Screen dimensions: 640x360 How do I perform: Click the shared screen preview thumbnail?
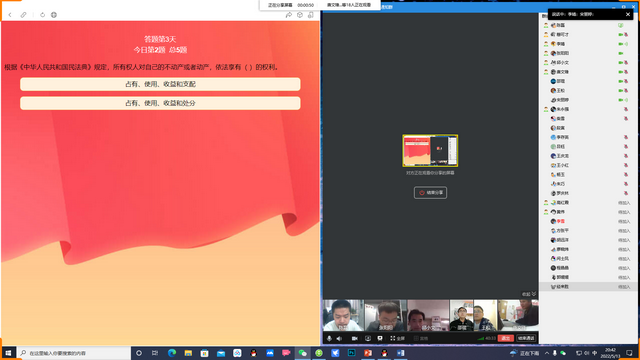(x=430, y=151)
